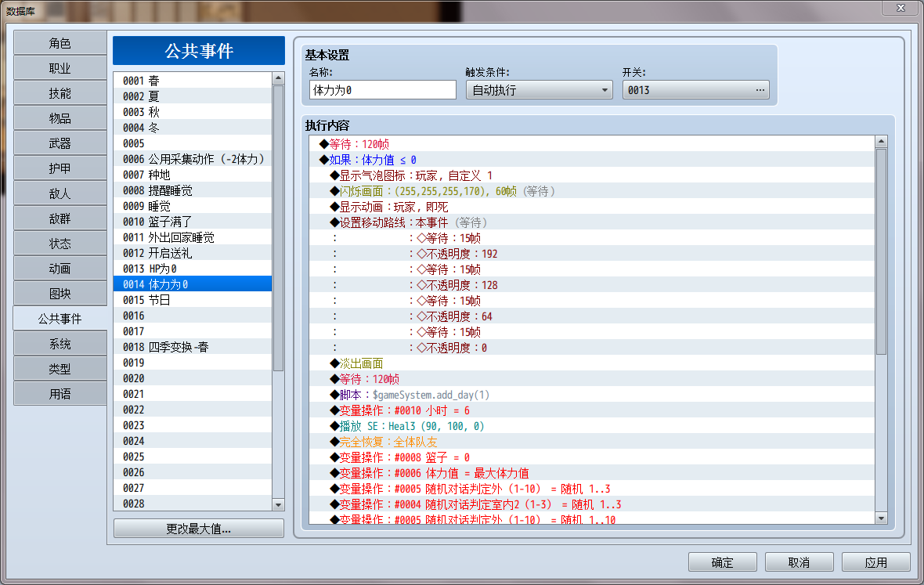Screen dimensions: 924x585
Task: Expand the 触发条件 dropdown showing 自动执行
Action: pos(540,90)
